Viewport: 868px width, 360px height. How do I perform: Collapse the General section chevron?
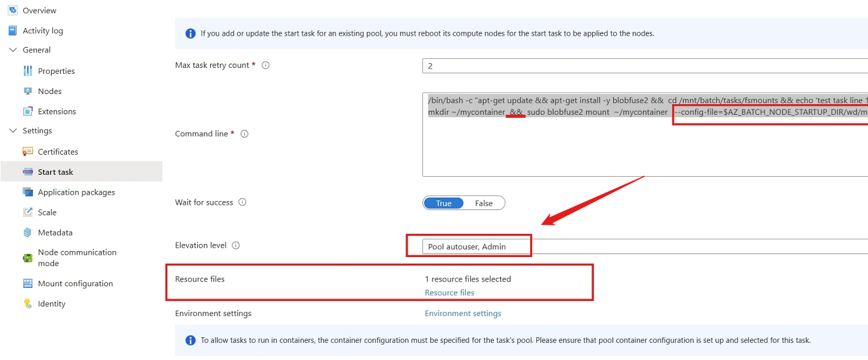[13, 50]
